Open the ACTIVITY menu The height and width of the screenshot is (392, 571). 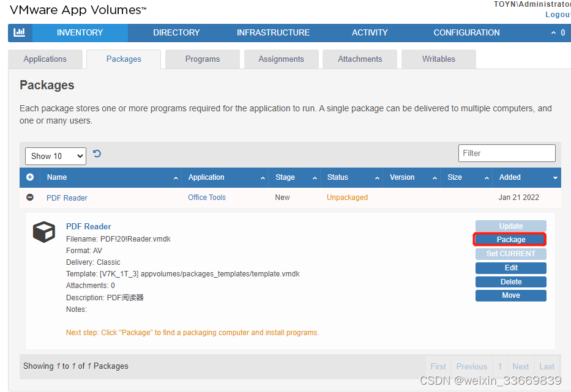[x=370, y=33]
